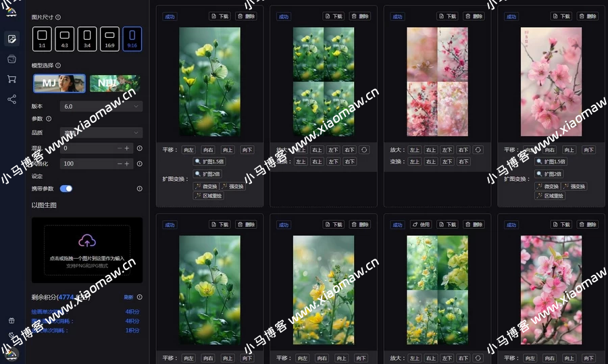608x364 pixels.
Task: Toggle the 携带参数 switch
Action: (x=66, y=188)
